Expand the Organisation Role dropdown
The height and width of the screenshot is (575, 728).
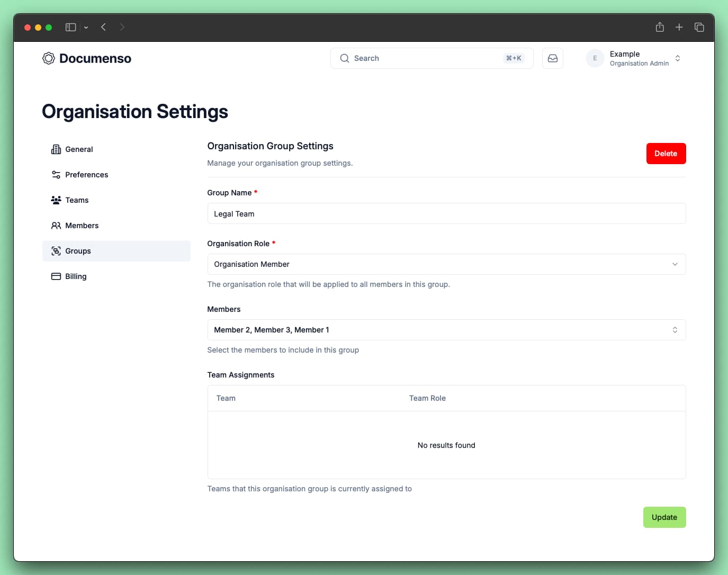coord(446,264)
